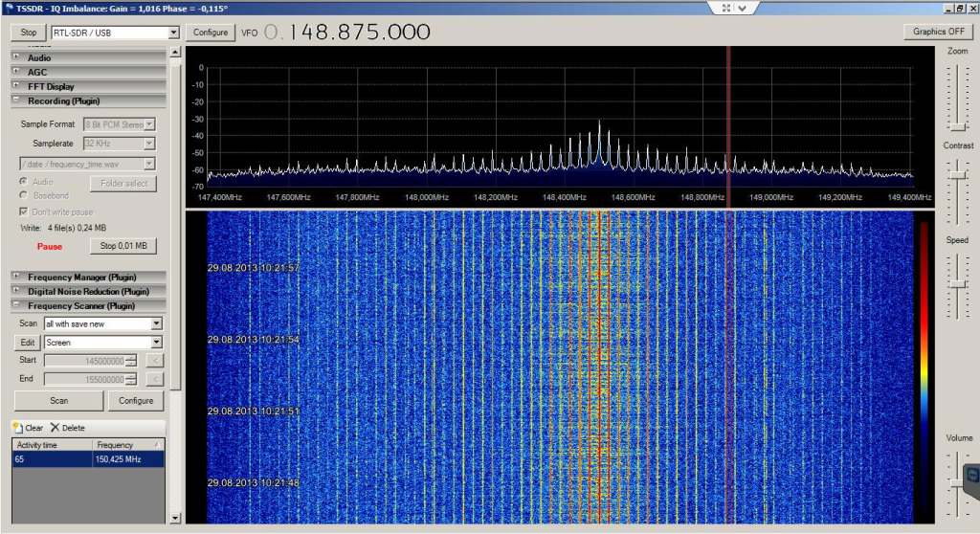Image resolution: width=980 pixels, height=534 pixels.
Task: Expand the Audio panel
Action: (x=16, y=56)
